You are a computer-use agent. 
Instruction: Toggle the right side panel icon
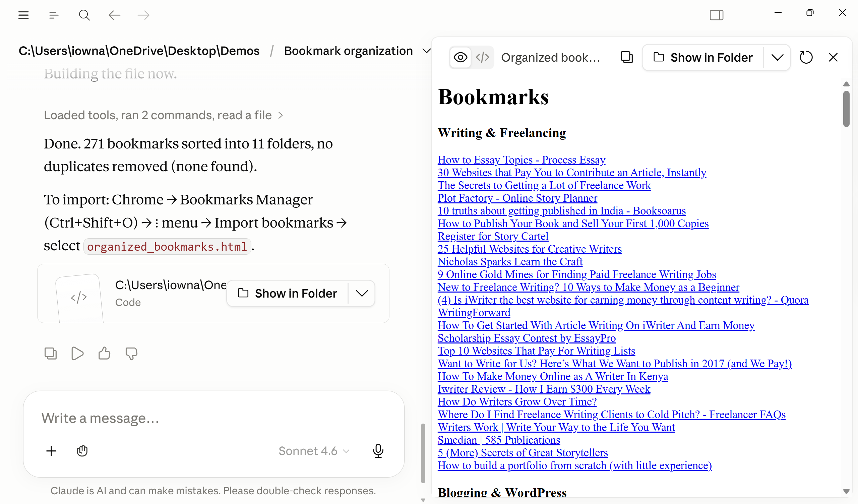(716, 15)
